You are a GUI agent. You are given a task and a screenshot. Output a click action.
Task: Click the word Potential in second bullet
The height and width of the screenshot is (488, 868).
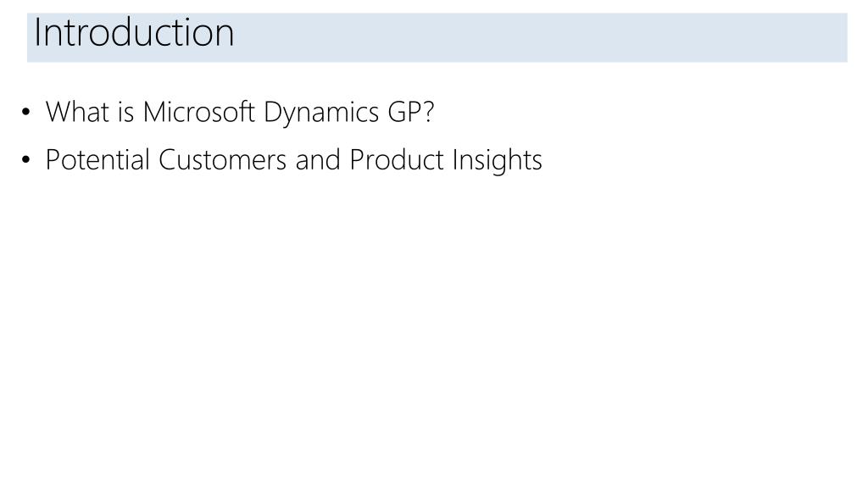(x=97, y=160)
